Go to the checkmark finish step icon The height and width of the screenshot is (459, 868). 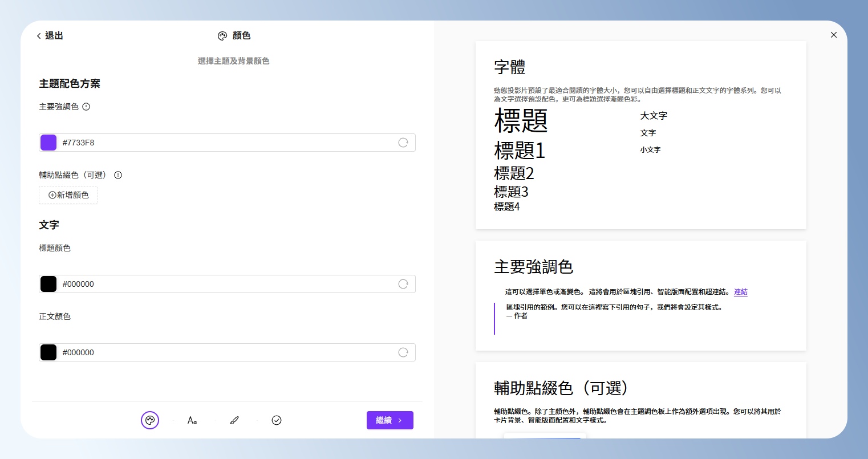tap(277, 420)
